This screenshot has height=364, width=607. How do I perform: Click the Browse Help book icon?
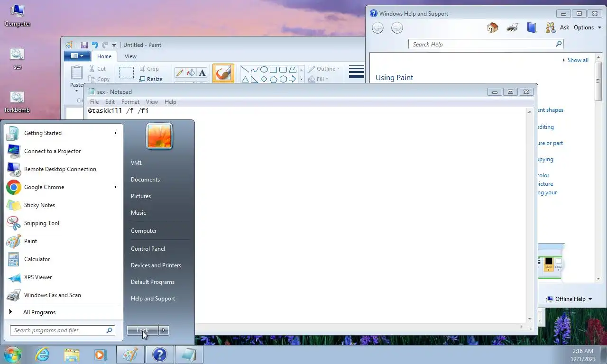(532, 27)
